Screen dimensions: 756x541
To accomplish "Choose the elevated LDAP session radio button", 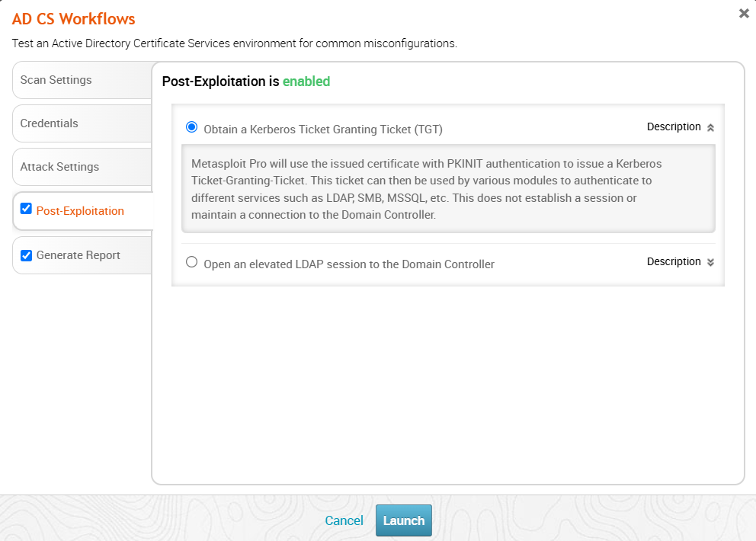I will [x=191, y=262].
